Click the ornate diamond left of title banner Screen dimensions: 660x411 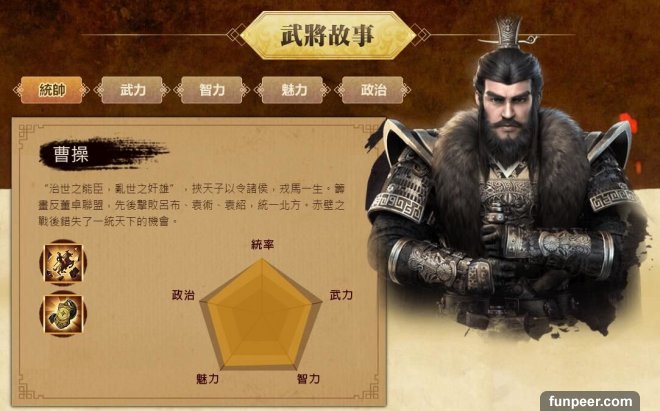(x=236, y=35)
